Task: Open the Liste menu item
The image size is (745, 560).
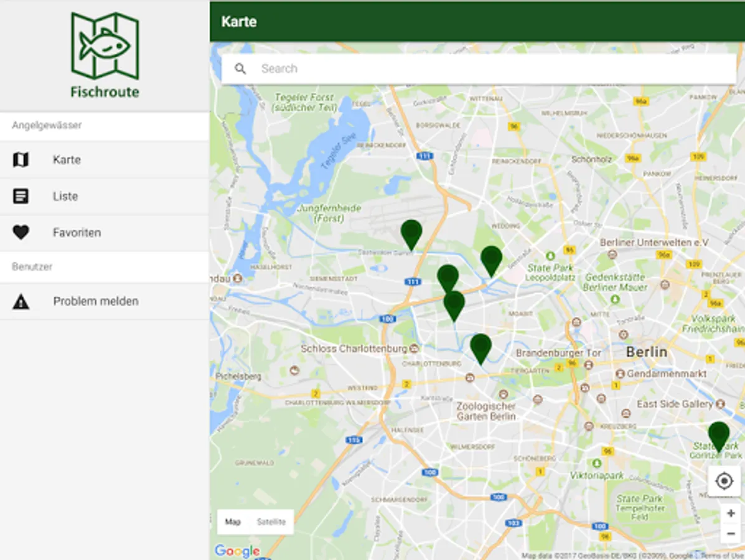Action: [x=104, y=196]
